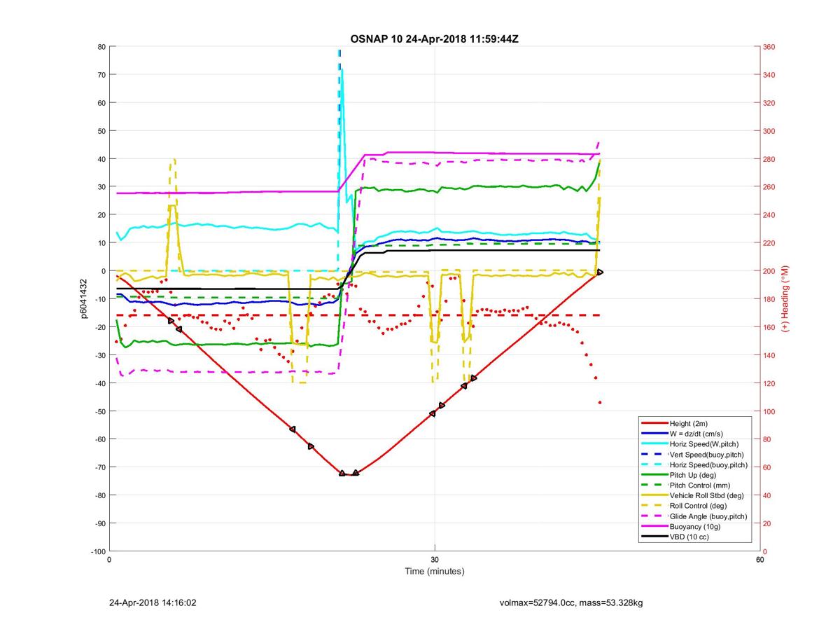Click the "VBD (10 cc)" legend entry

tap(690, 537)
